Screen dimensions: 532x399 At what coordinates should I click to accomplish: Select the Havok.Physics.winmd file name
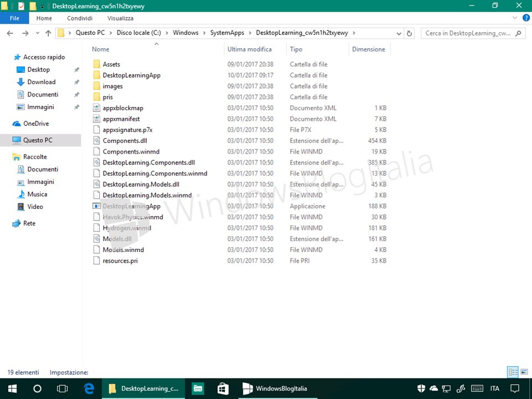132,217
